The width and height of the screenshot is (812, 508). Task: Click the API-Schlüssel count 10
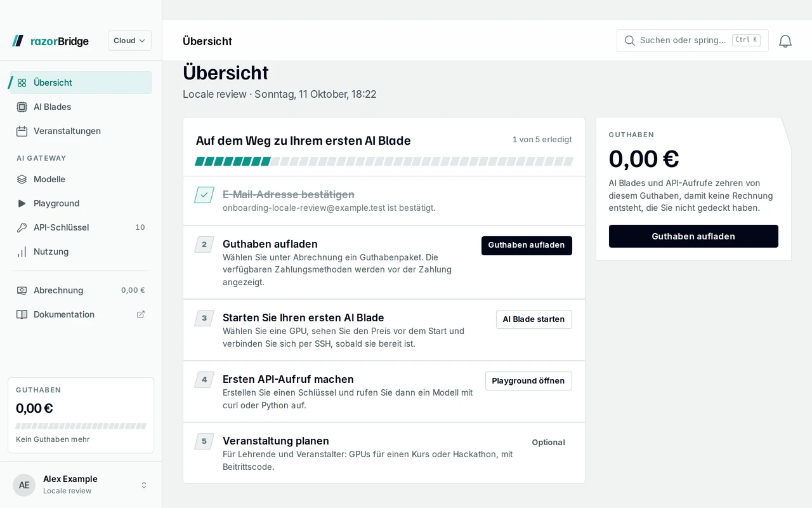140,227
